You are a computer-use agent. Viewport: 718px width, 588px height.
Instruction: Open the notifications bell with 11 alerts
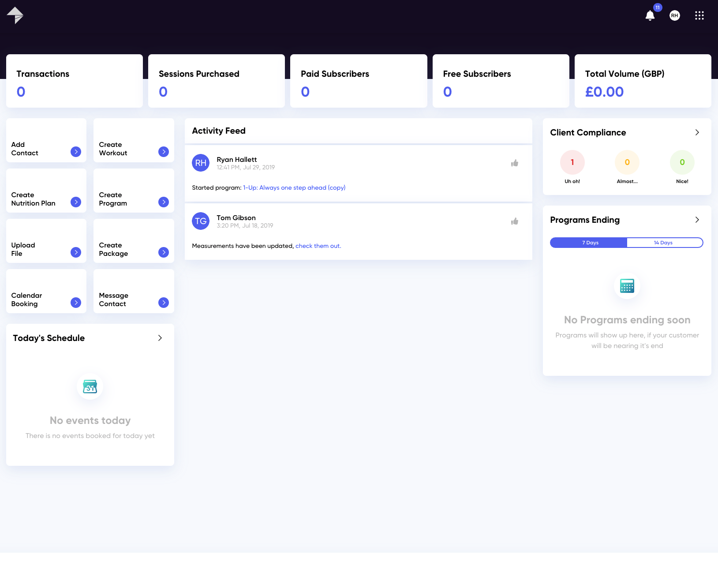click(650, 15)
